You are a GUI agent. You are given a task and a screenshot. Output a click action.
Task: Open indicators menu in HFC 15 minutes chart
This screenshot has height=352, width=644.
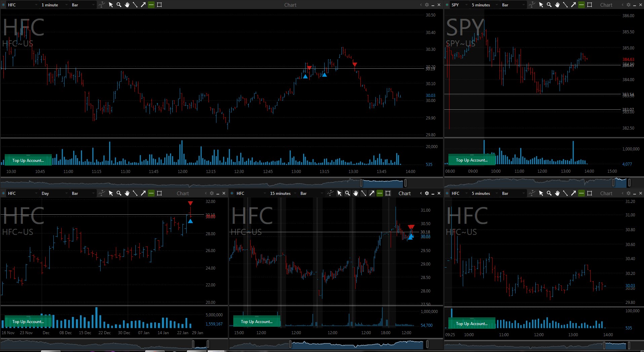(x=330, y=193)
